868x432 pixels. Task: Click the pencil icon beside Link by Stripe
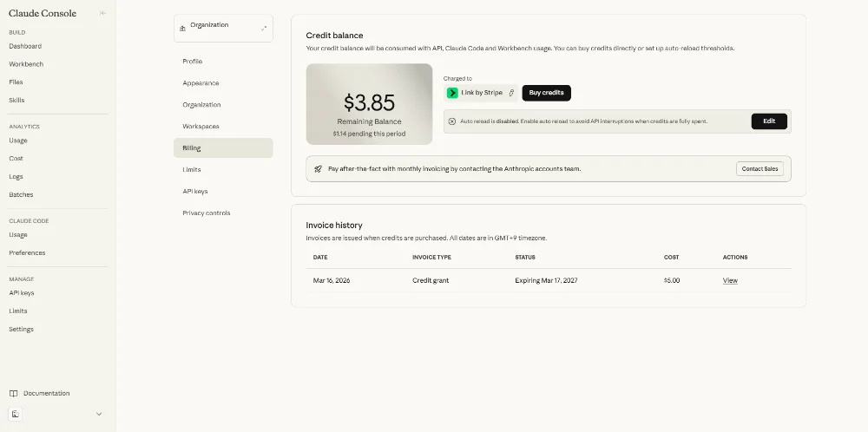pos(511,93)
